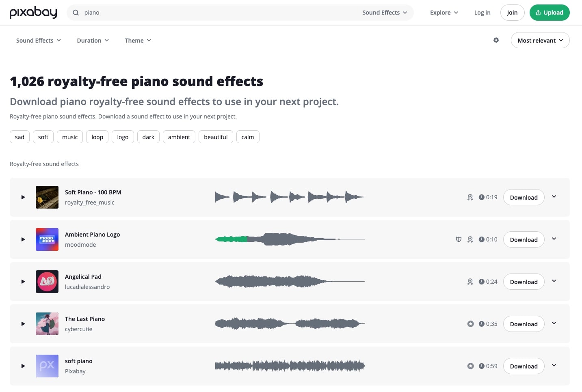
Task: Click the waveform of Soft Piano - 100 BPM
Action: click(290, 197)
